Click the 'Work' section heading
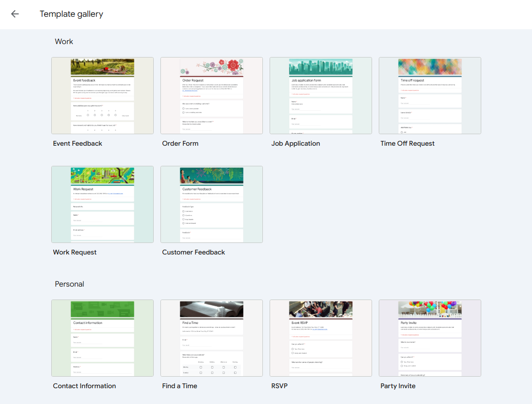This screenshot has height=404, width=532. click(64, 41)
